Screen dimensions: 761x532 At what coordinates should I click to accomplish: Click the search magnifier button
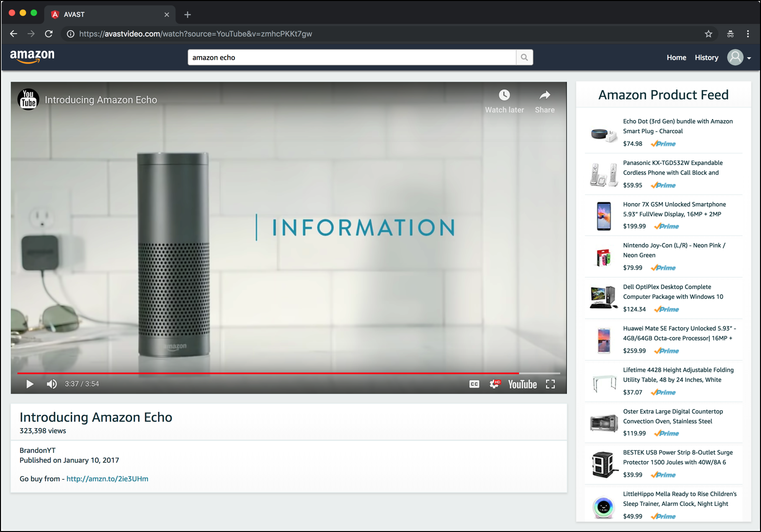524,57
